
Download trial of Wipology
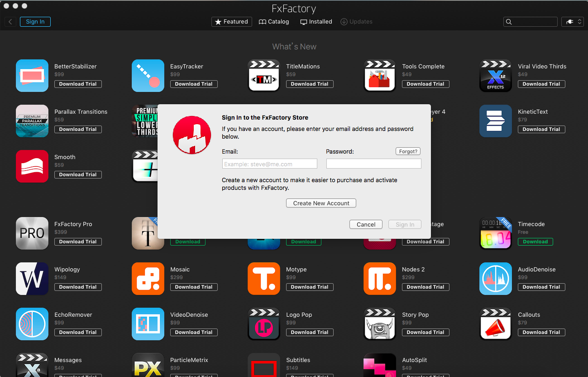coord(78,287)
